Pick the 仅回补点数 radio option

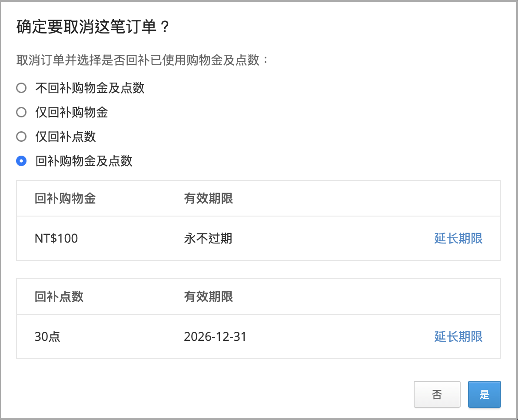tap(21, 137)
